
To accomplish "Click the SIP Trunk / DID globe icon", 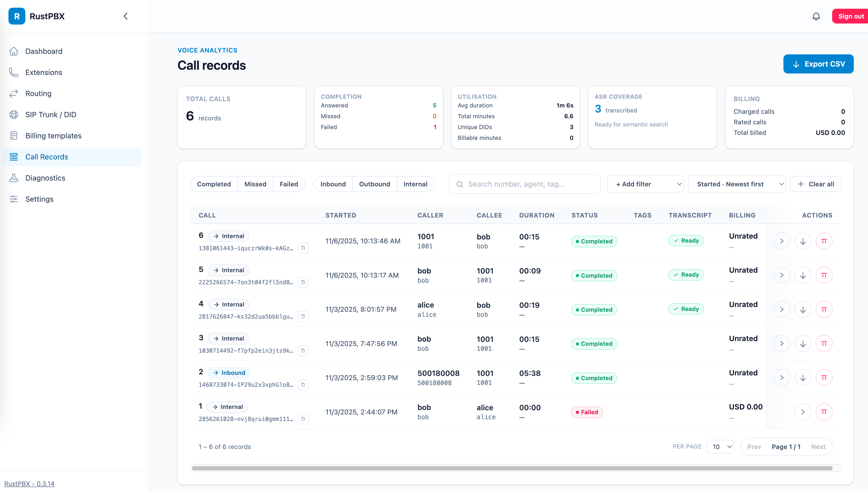I will click(14, 114).
